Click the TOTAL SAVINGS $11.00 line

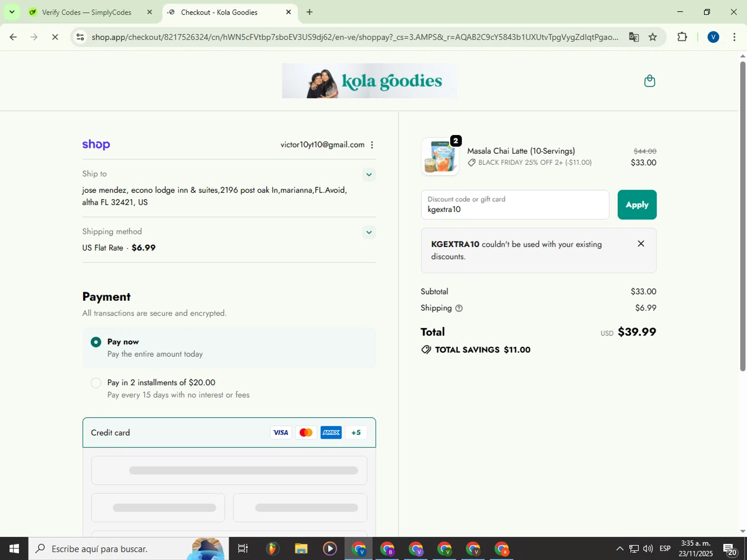click(x=476, y=350)
